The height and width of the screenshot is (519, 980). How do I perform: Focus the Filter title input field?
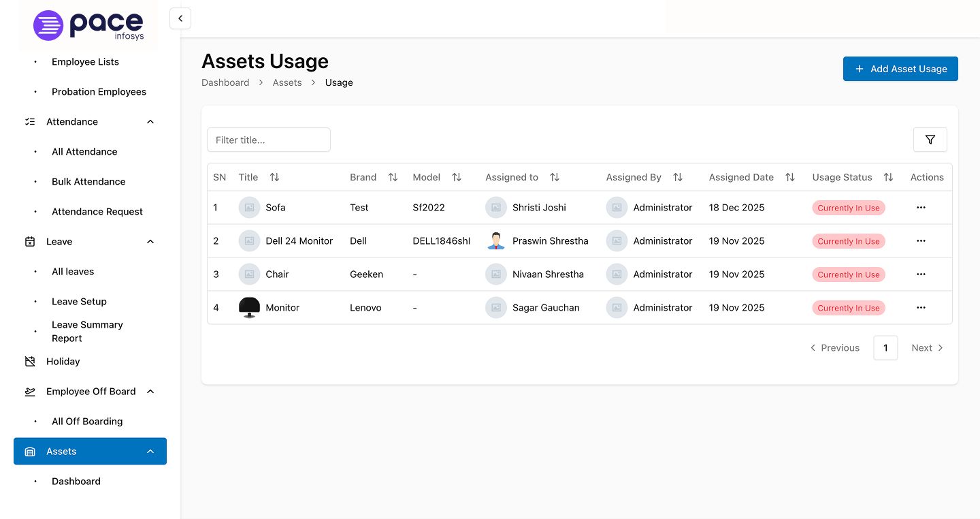269,140
